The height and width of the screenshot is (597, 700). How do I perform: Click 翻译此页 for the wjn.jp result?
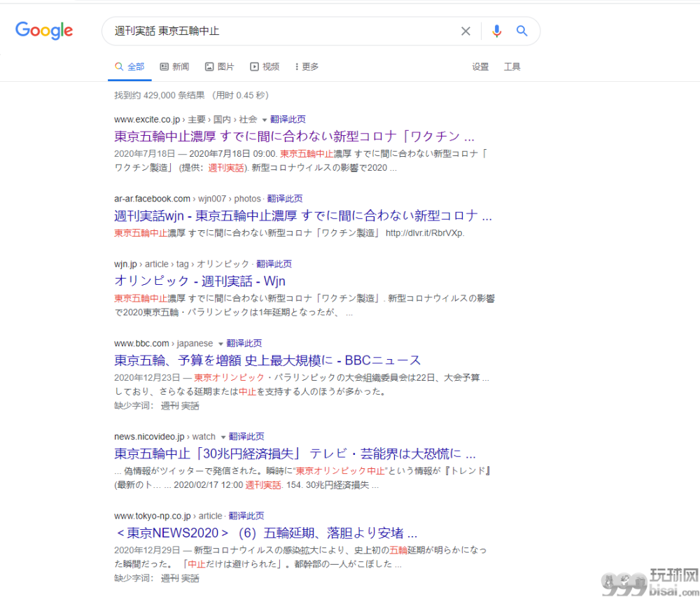[x=274, y=264]
